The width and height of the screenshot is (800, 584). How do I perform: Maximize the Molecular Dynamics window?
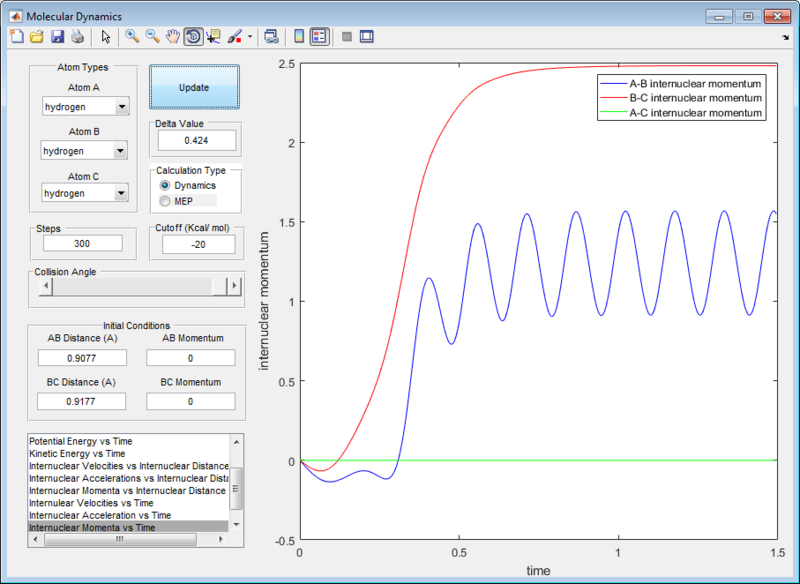point(748,17)
